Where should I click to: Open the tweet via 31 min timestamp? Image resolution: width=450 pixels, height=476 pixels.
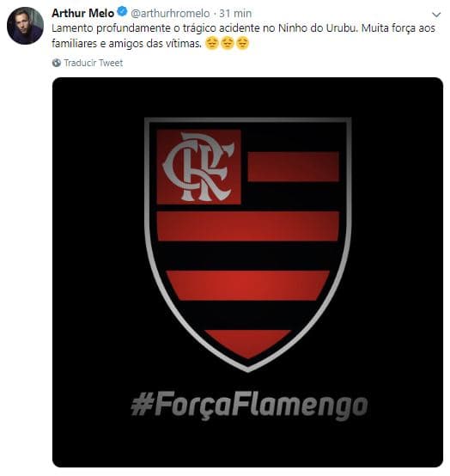(235, 14)
